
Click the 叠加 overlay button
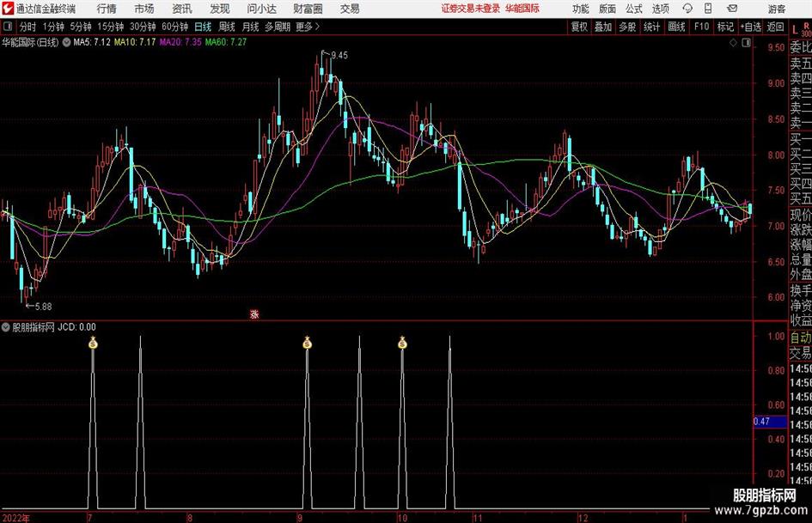pos(603,27)
